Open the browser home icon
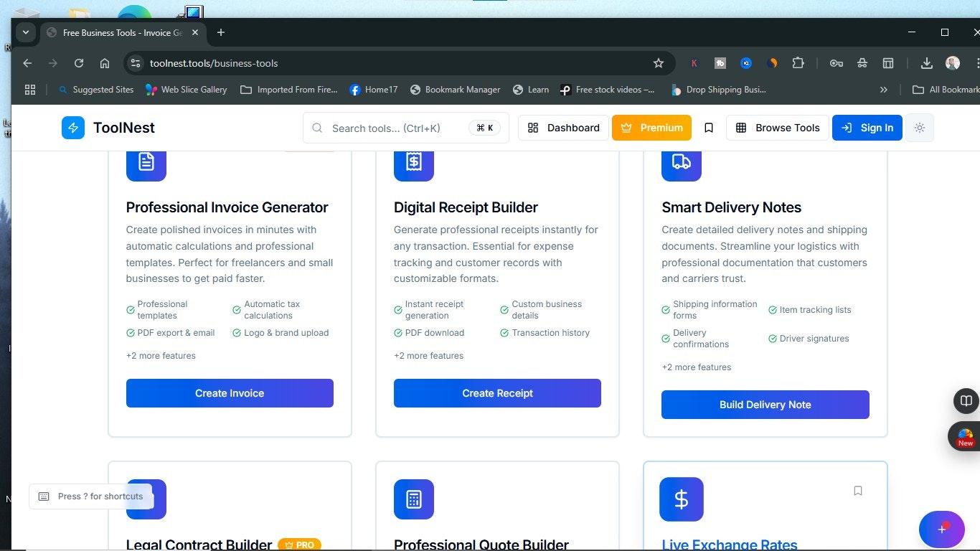Image resolution: width=980 pixels, height=551 pixels. 105,63
